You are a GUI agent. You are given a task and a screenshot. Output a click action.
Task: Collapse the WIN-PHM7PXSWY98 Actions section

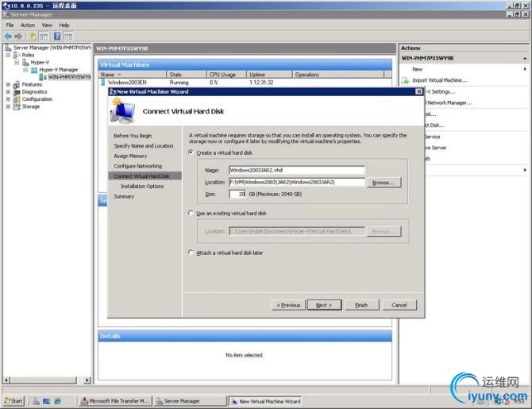(x=525, y=59)
